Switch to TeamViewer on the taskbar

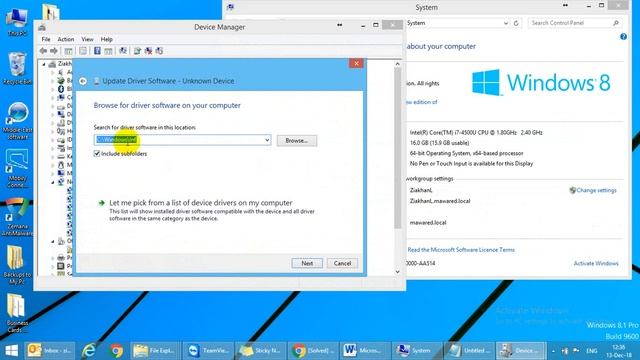pyautogui.click(x=207, y=350)
